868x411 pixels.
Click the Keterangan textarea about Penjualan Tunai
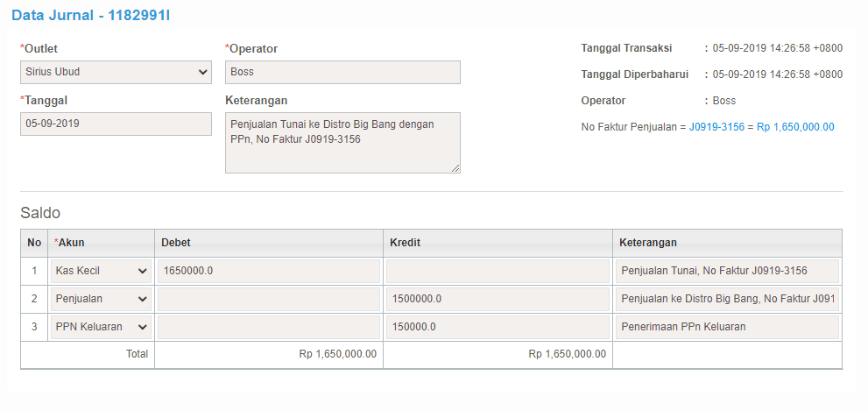pos(342,142)
